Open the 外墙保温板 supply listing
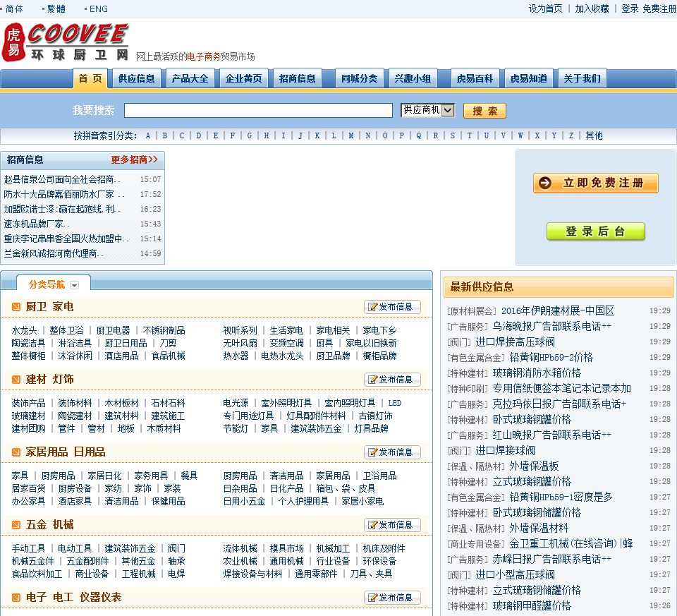The width and height of the screenshot is (677, 616). (534, 466)
